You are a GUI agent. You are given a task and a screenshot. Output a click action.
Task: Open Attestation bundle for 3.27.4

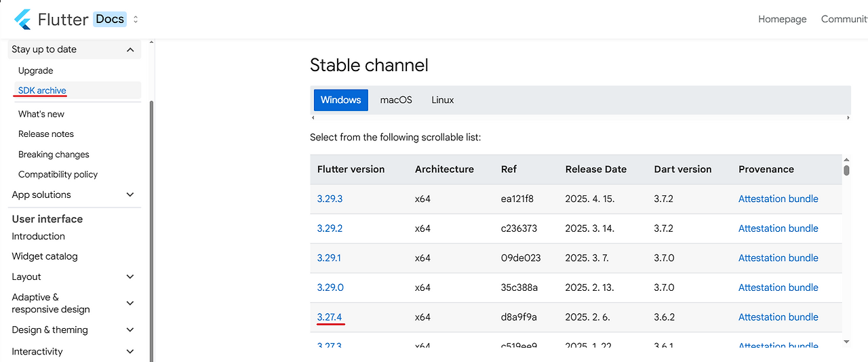(x=778, y=317)
